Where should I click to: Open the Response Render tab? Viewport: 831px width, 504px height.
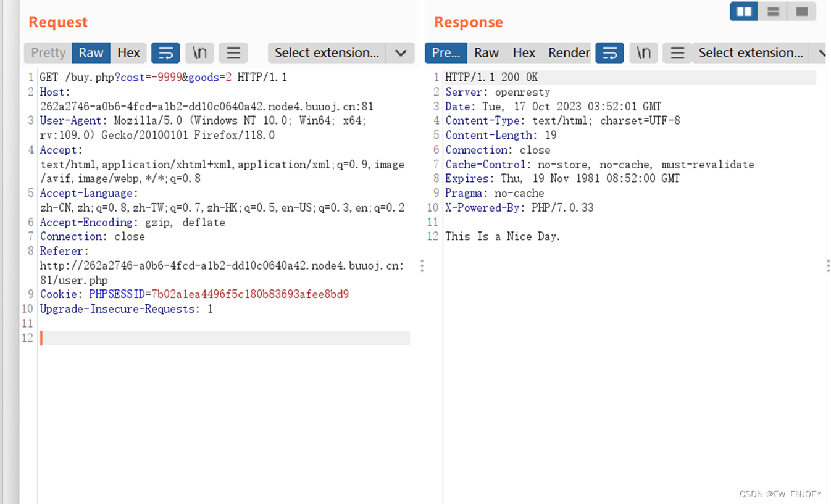tap(569, 52)
